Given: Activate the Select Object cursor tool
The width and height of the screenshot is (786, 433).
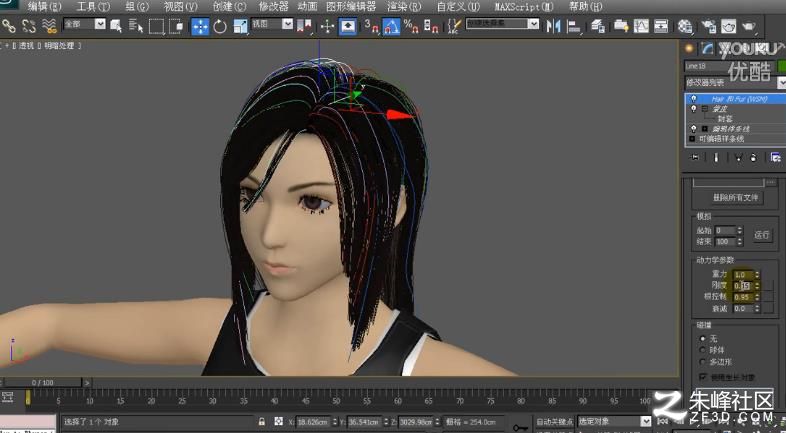Looking at the screenshot, I should [x=117, y=26].
